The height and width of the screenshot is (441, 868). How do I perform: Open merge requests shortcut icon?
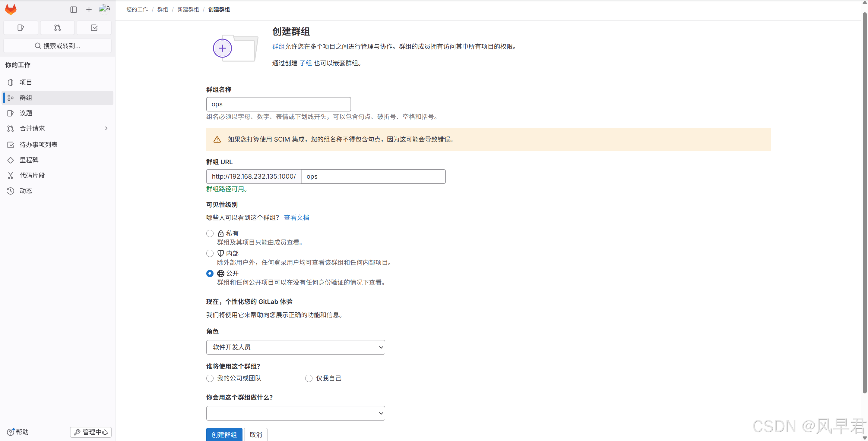point(57,28)
